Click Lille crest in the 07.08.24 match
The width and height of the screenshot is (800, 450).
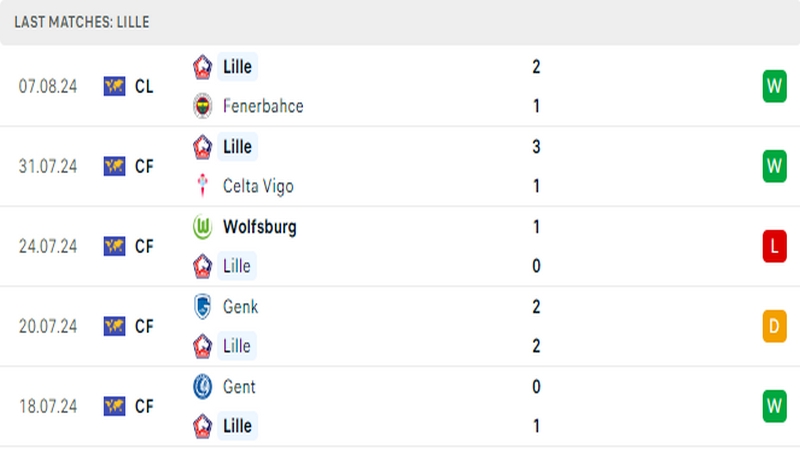coord(203,67)
